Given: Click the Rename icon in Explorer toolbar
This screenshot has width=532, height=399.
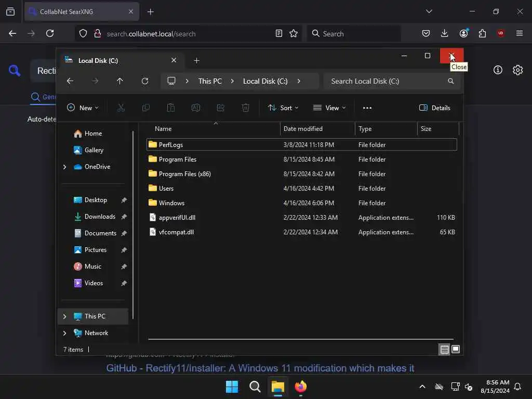Looking at the screenshot, I should (x=196, y=108).
